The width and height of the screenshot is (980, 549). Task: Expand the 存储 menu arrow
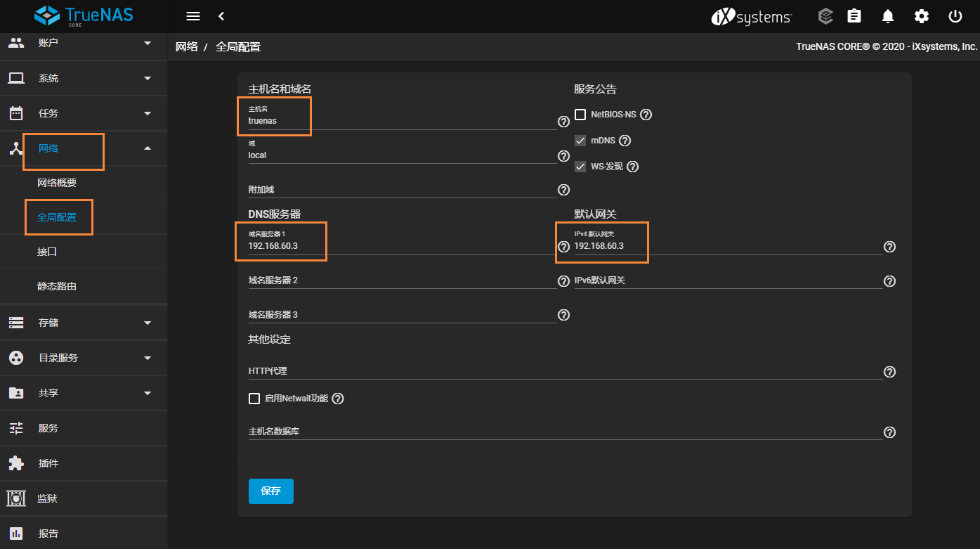tap(148, 323)
